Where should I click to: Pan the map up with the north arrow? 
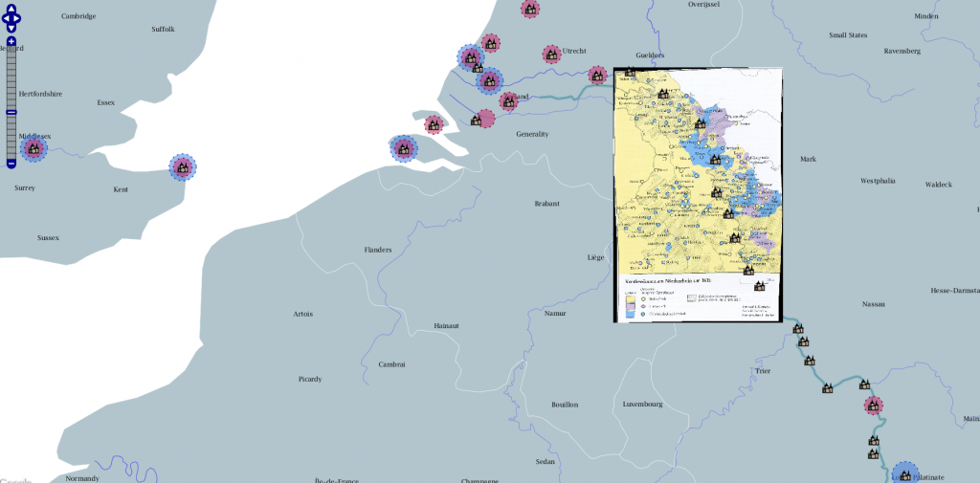[11, 11]
